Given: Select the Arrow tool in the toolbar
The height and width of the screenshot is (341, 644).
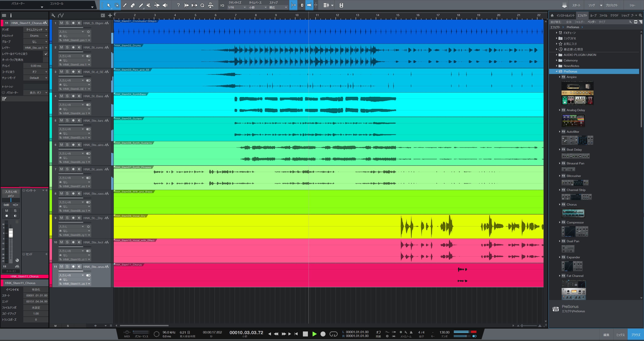Looking at the screenshot, I should 109,5.
